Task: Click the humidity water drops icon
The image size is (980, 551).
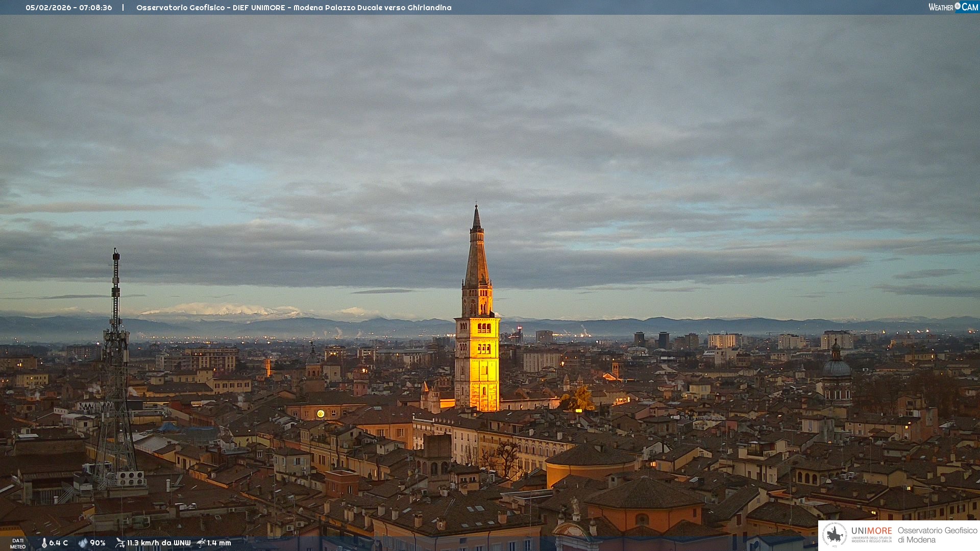Action: pyautogui.click(x=83, y=543)
